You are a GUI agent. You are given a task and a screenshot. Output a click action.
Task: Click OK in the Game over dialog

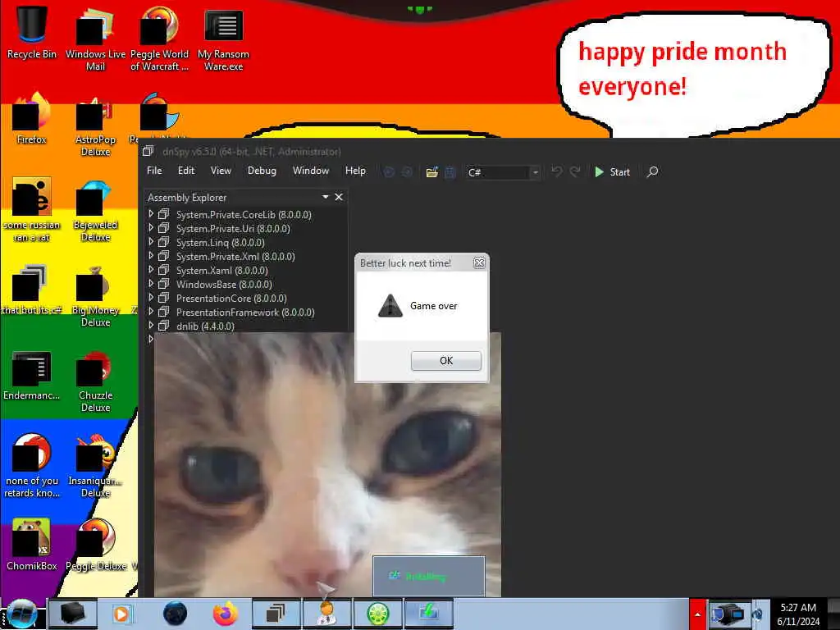[x=445, y=361]
